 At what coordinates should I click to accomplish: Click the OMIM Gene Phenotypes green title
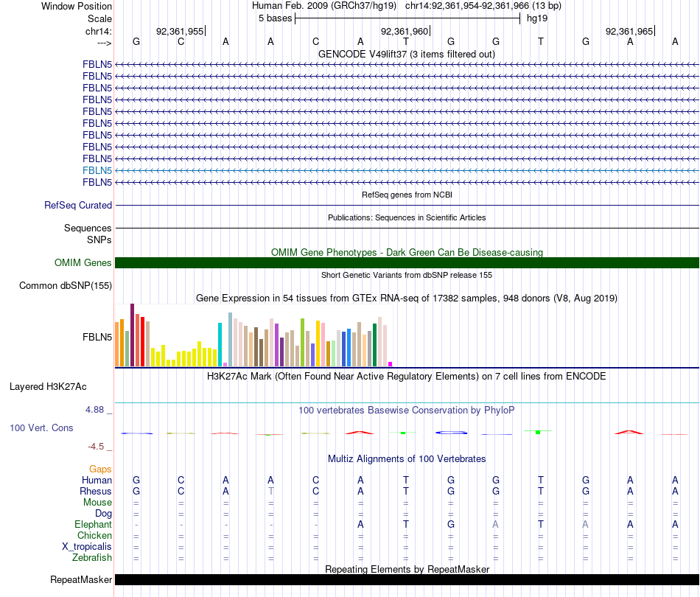pos(407,252)
